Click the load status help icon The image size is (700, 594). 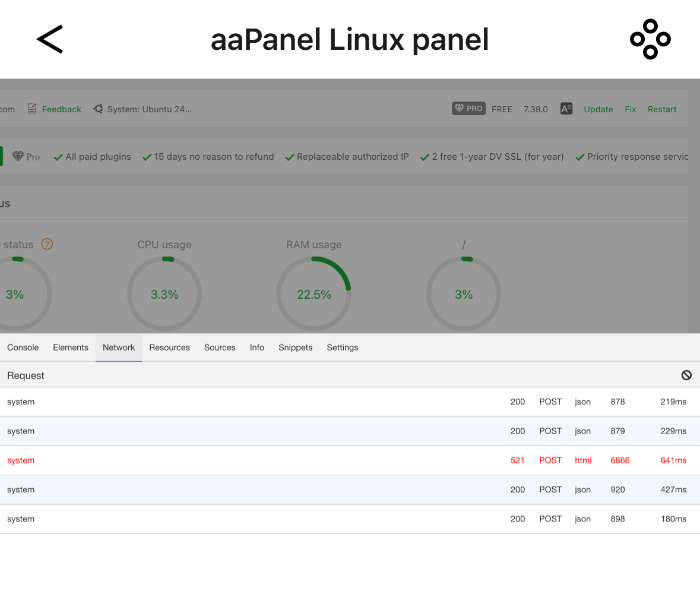pos(47,244)
